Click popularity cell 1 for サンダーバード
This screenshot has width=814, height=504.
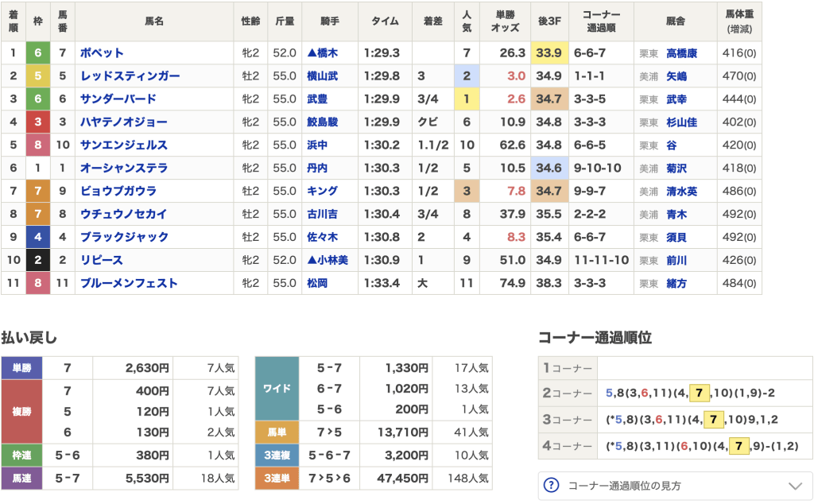[467, 99]
